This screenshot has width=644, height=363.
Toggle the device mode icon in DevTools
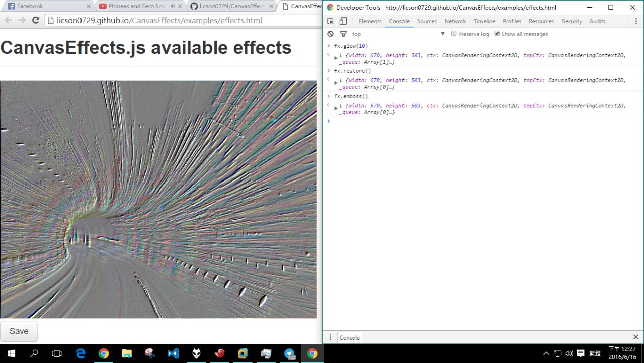tap(343, 21)
